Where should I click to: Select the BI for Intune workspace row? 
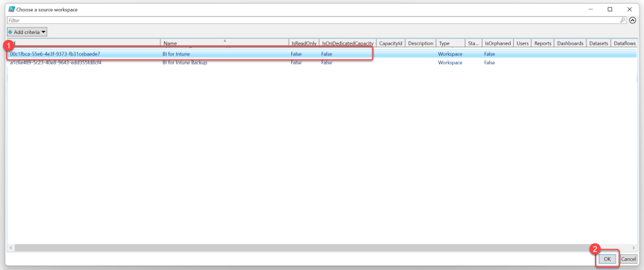189,54
